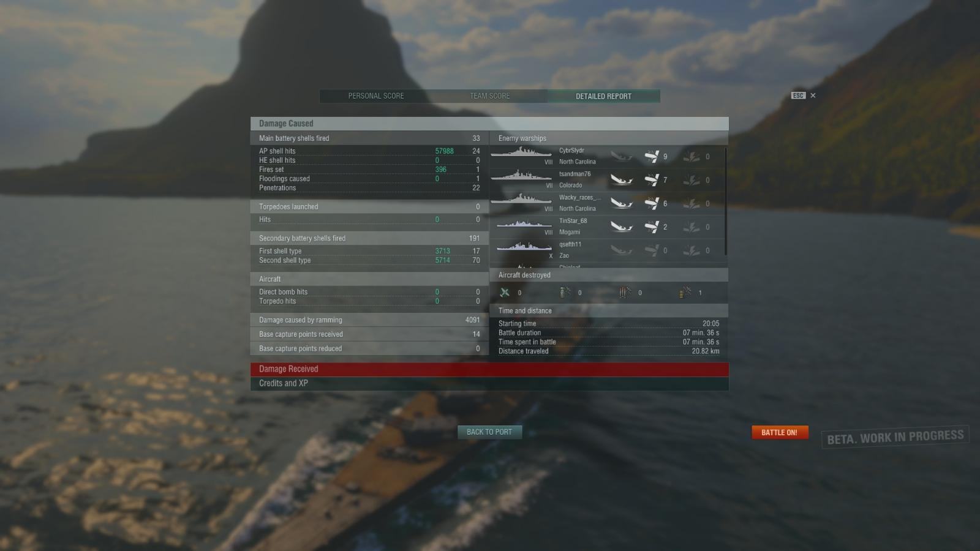Start another match with Battle On!
Screen dimensions: 980x551
click(x=780, y=432)
